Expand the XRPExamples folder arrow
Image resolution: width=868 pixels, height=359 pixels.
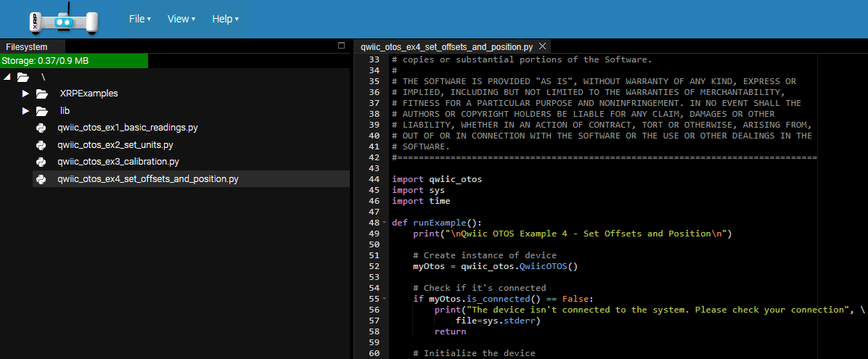point(25,94)
